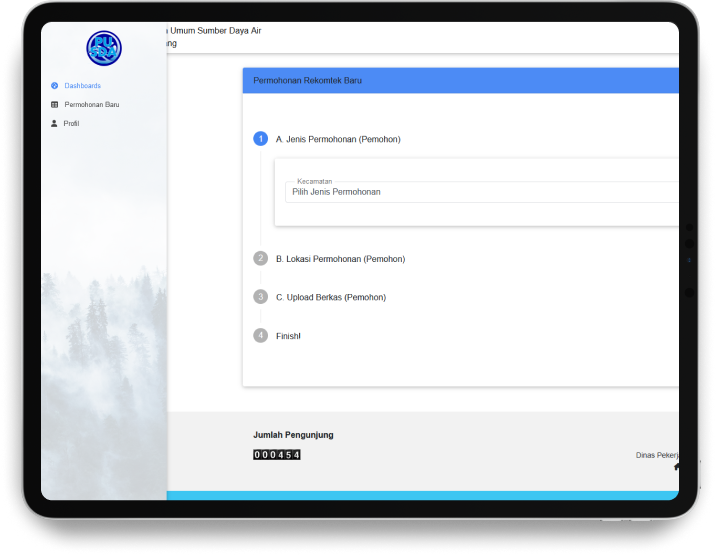Expand step A. Jenis Permohonan (Pemohon)
The height and width of the screenshot is (555, 716).
click(338, 139)
